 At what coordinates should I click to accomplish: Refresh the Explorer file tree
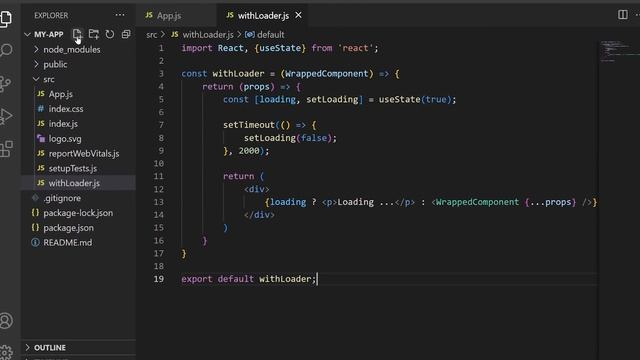(x=110, y=34)
